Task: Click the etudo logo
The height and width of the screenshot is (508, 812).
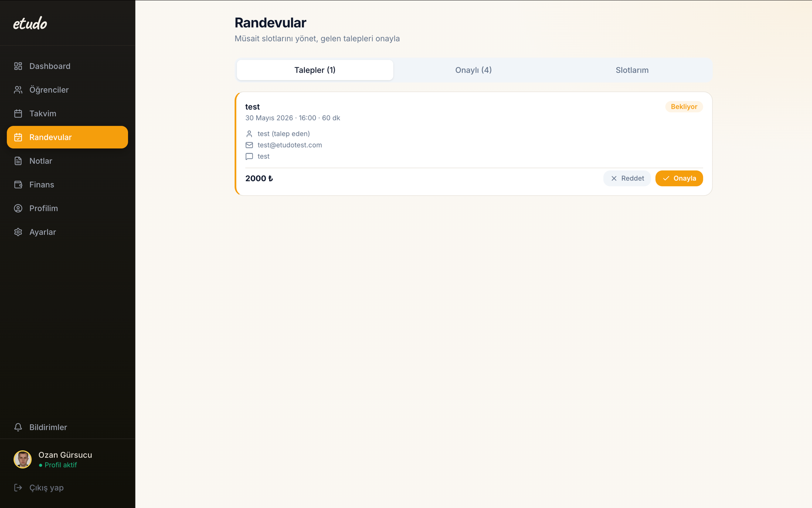Action: [30, 24]
